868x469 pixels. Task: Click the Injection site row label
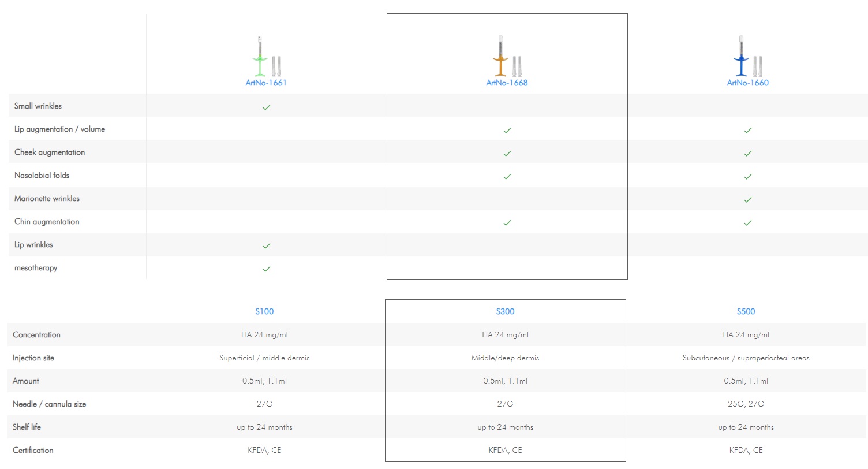[33, 358]
